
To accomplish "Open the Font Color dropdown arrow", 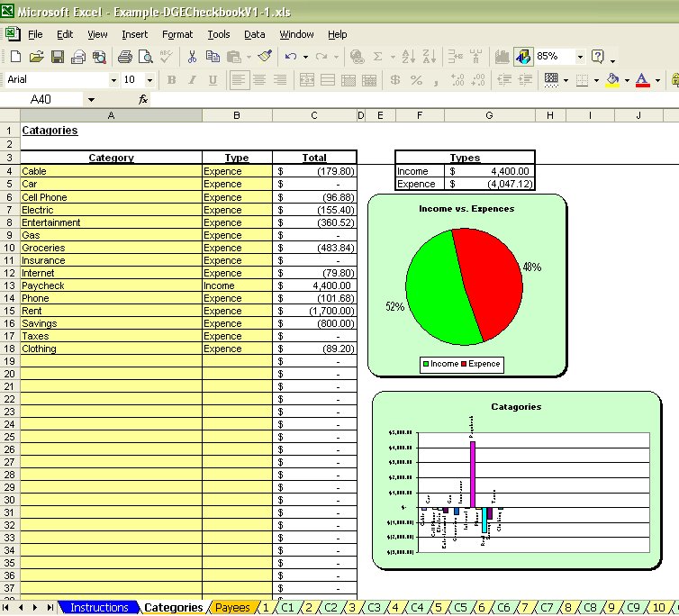I will [657, 80].
